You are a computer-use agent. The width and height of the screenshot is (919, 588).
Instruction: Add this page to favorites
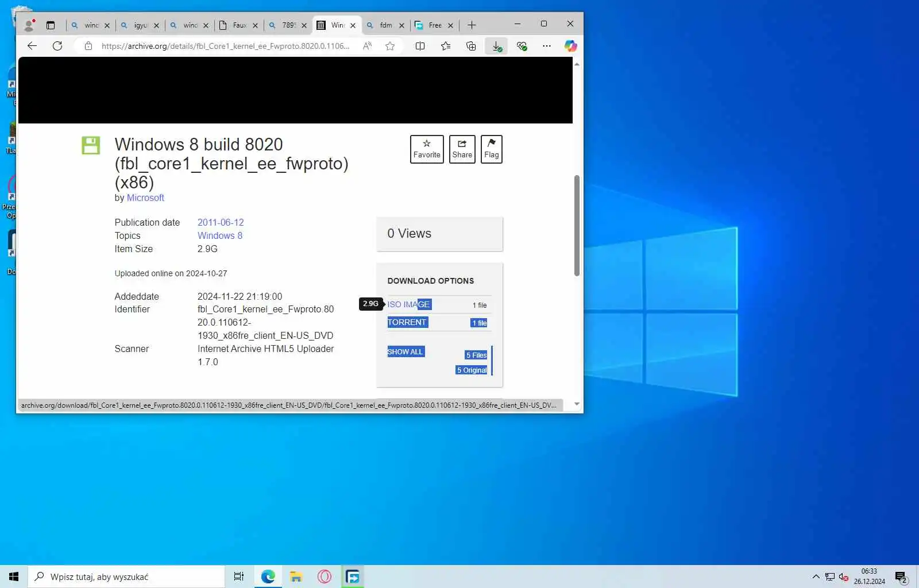(x=390, y=46)
